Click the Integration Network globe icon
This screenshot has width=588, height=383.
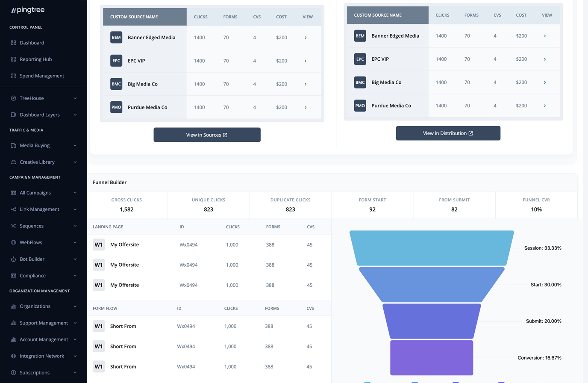tap(13, 356)
